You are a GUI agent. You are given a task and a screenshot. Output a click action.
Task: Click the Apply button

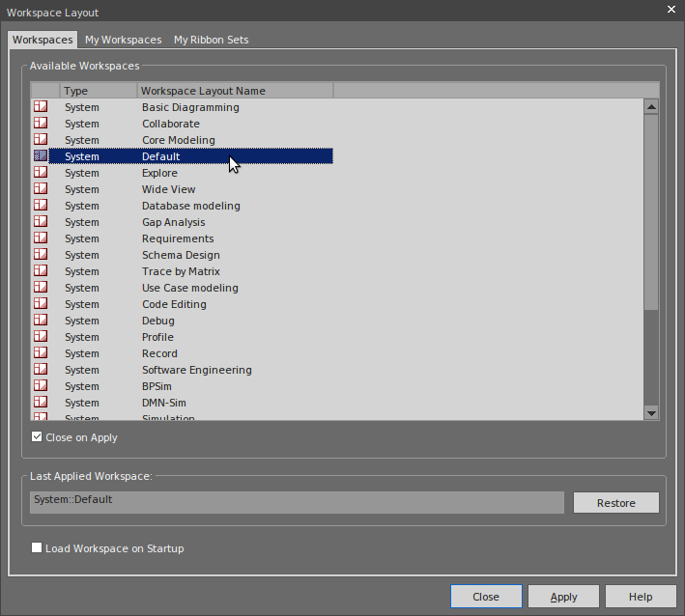563,597
